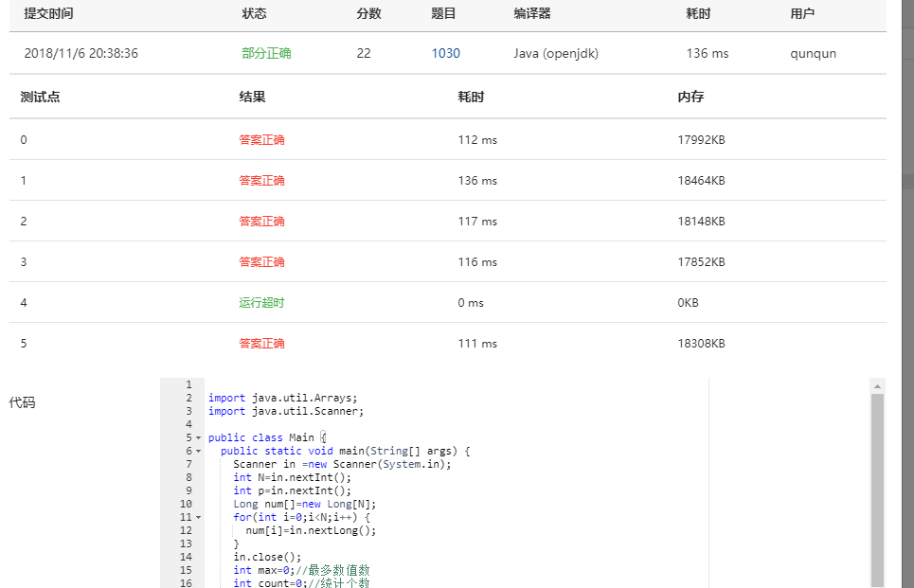This screenshot has height=588, width=914.
Task: Click code line int N=in.nextInt()
Action: 292,478
